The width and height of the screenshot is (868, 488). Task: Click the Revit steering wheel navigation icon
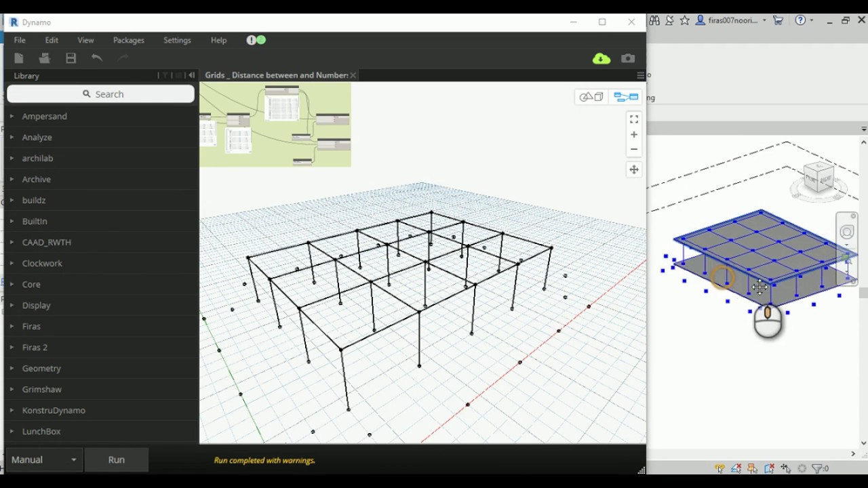coord(847,232)
